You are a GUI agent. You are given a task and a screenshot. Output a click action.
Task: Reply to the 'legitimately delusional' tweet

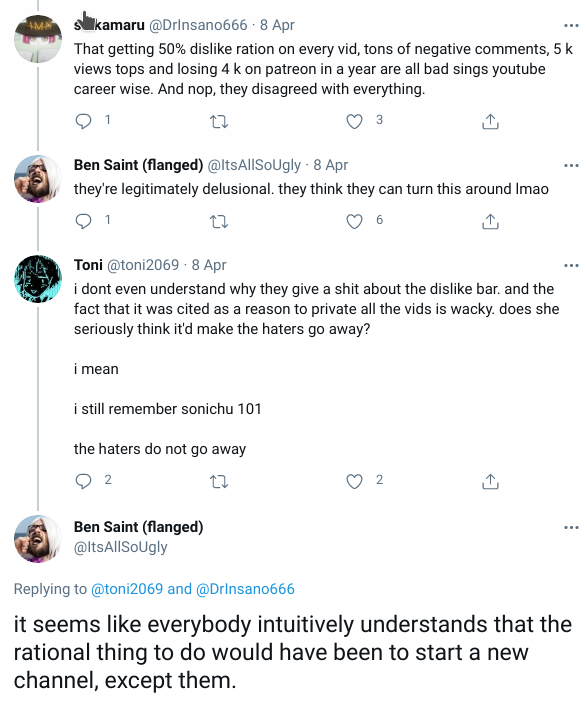[83, 221]
